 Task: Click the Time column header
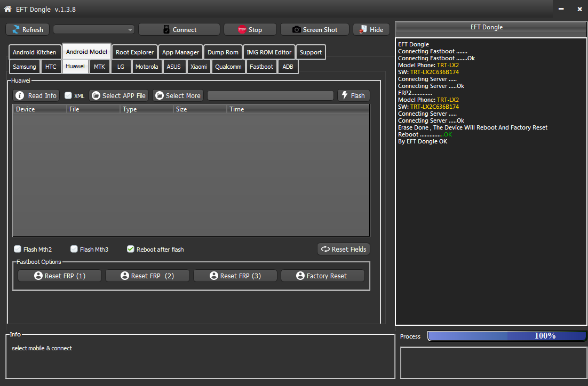(x=298, y=109)
